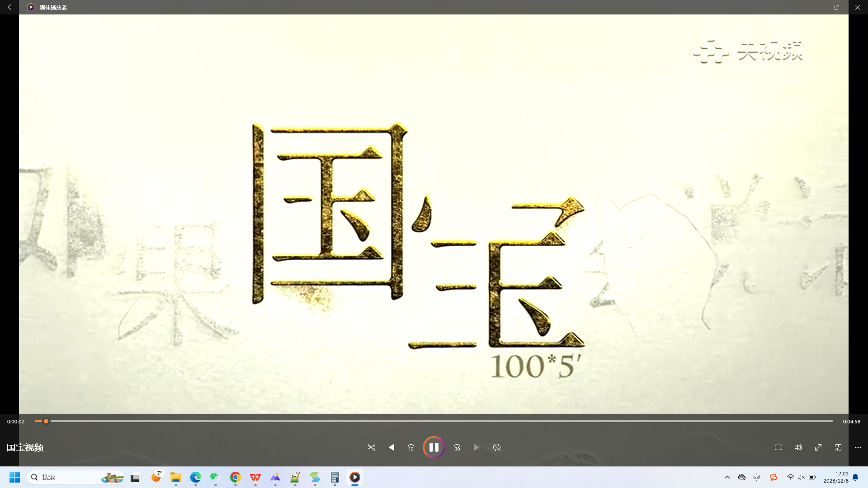
Task: Skip forward 30 seconds
Action: (x=457, y=447)
